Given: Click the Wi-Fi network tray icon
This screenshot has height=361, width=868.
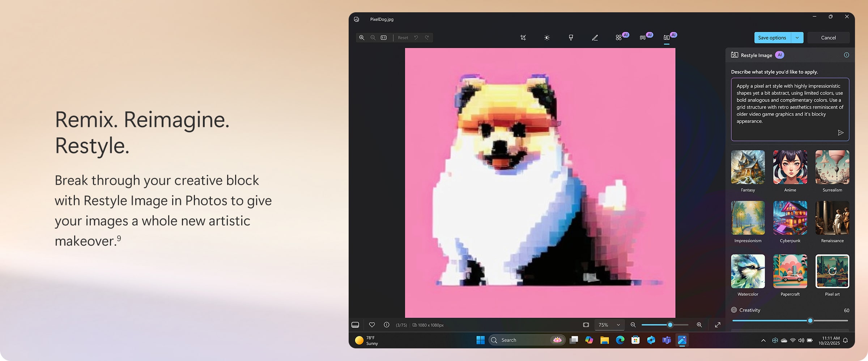Looking at the screenshot, I should (793, 340).
